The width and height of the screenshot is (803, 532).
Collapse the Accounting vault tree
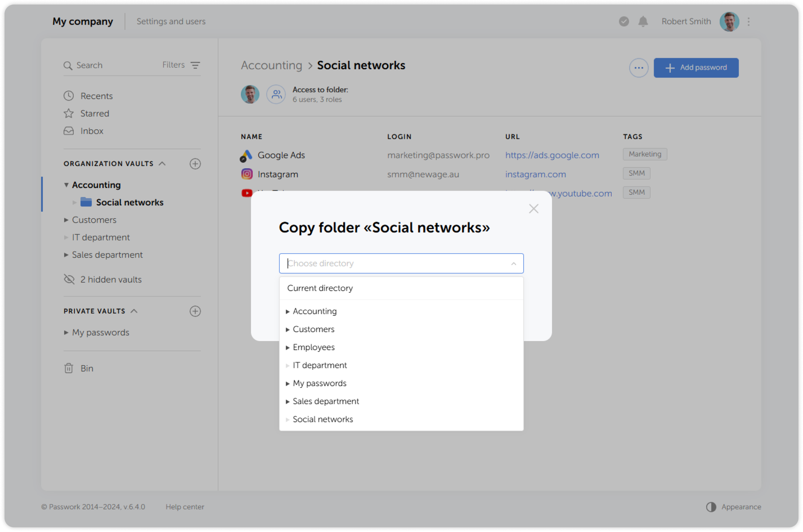[67, 185]
